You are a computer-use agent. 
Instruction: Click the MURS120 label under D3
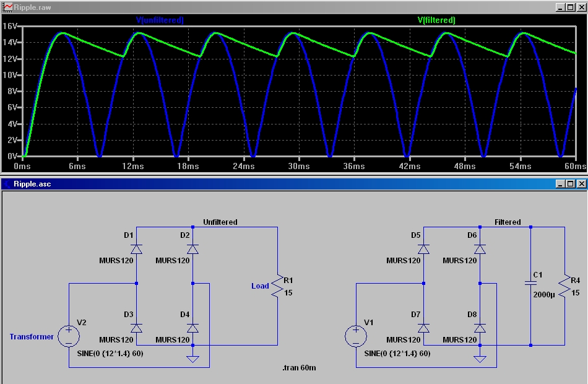[x=116, y=339]
